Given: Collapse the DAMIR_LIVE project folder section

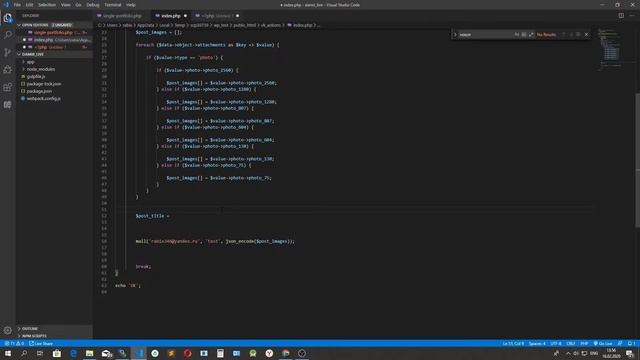Looking at the screenshot, I should pyautogui.click(x=54, y=54).
